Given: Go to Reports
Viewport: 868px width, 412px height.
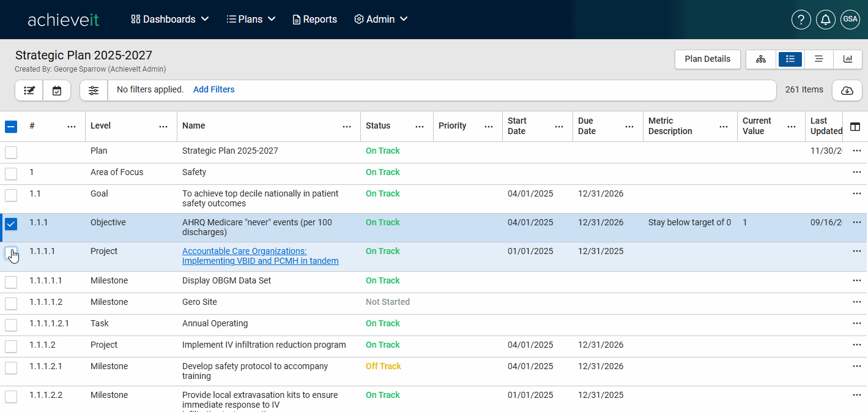Looking at the screenshot, I should coord(315,20).
